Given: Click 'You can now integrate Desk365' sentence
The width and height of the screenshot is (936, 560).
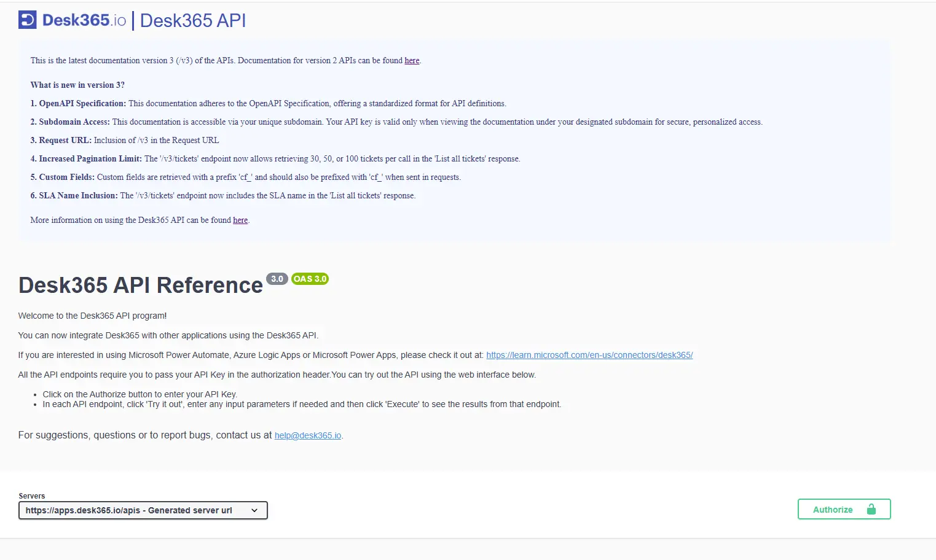Looking at the screenshot, I should [x=168, y=335].
